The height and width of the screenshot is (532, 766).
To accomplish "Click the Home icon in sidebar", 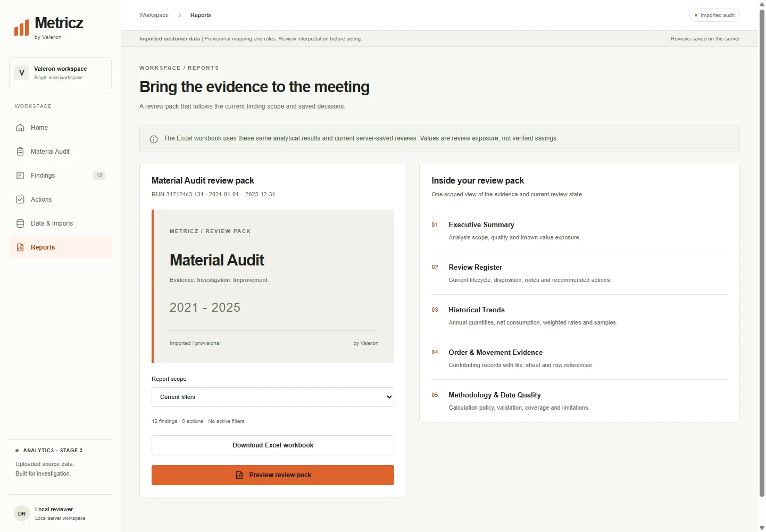I will click(20, 128).
